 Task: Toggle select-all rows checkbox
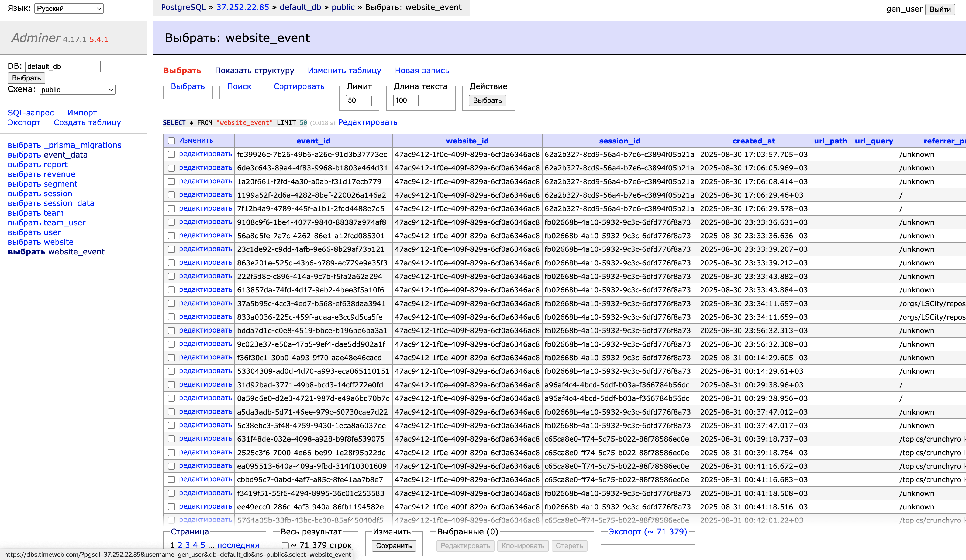point(171,141)
